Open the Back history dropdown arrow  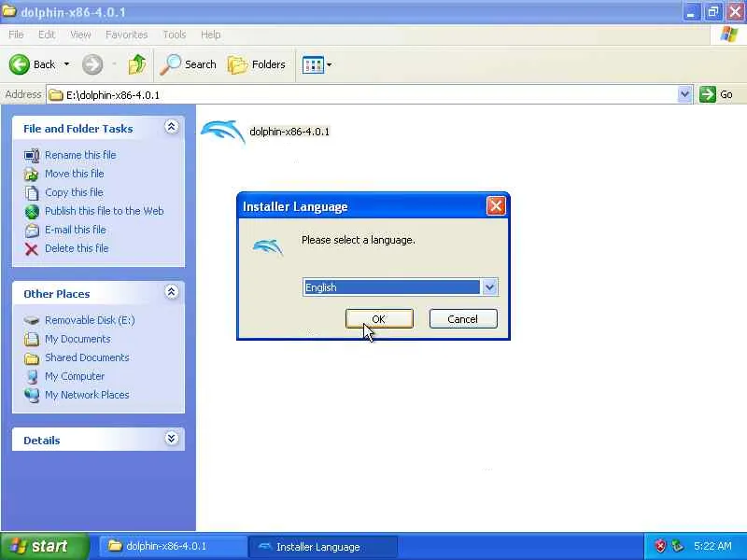(x=66, y=64)
